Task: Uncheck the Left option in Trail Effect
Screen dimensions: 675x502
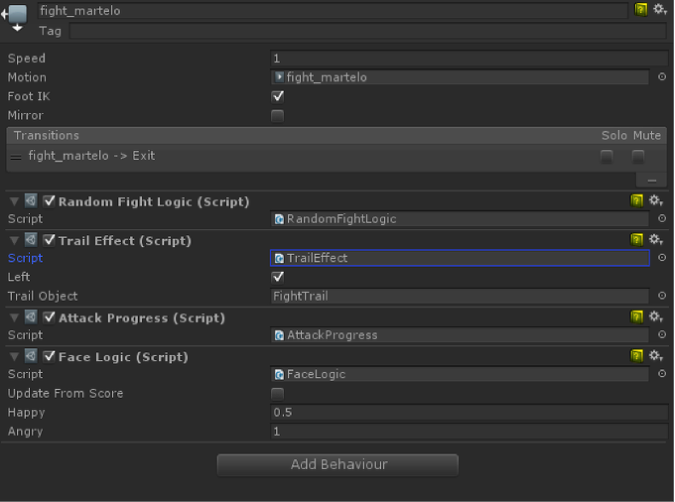Action: (x=278, y=277)
